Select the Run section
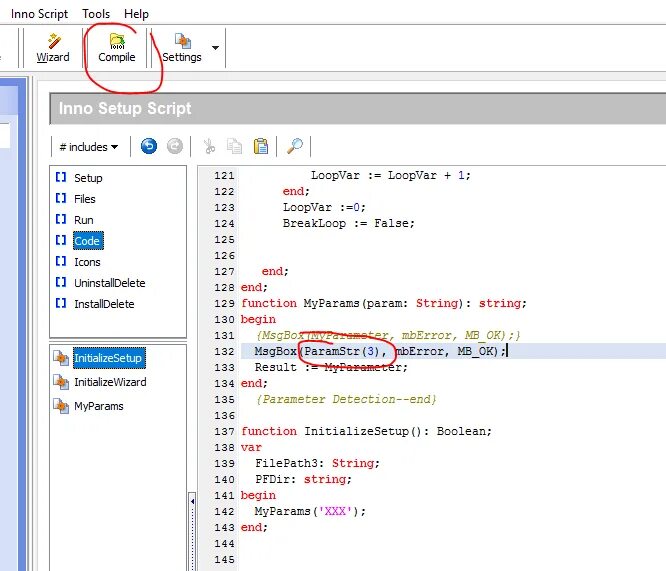The image size is (666, 571). point(83,220)
